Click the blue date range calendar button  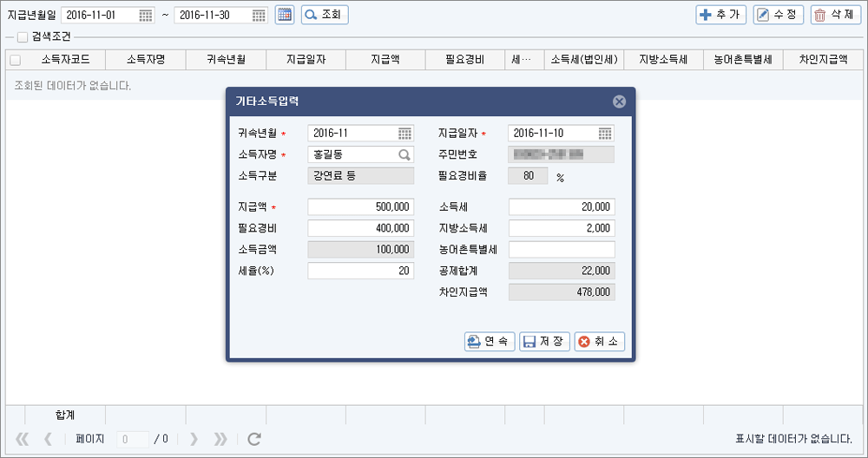coord(285,15)
